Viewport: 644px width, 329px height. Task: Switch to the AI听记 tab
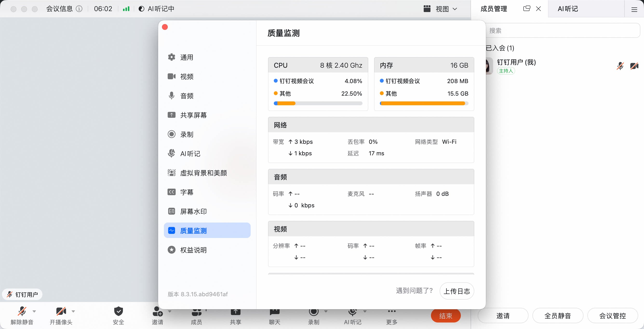coord(568,9)
